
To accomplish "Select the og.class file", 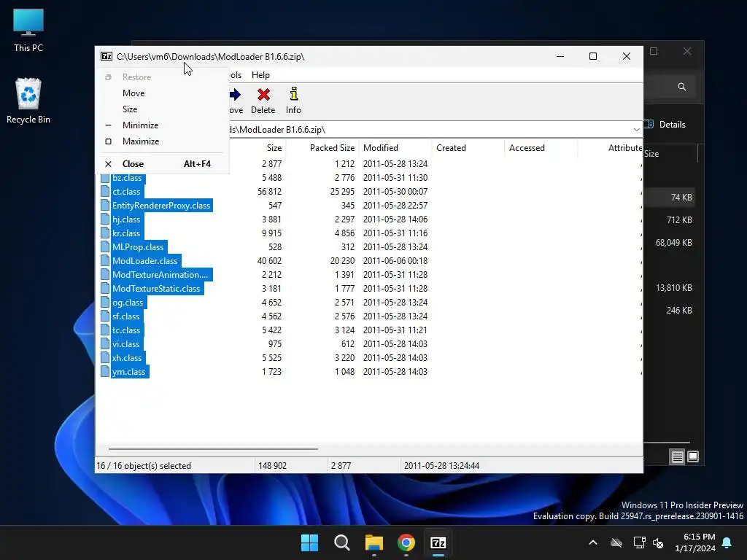I will (128, 302).
